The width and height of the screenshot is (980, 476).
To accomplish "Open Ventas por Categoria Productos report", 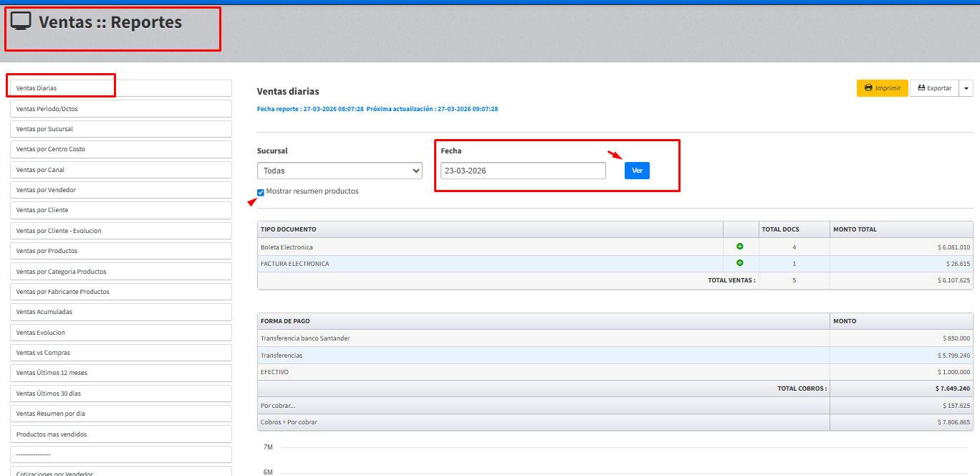I will tap(120, 272).
